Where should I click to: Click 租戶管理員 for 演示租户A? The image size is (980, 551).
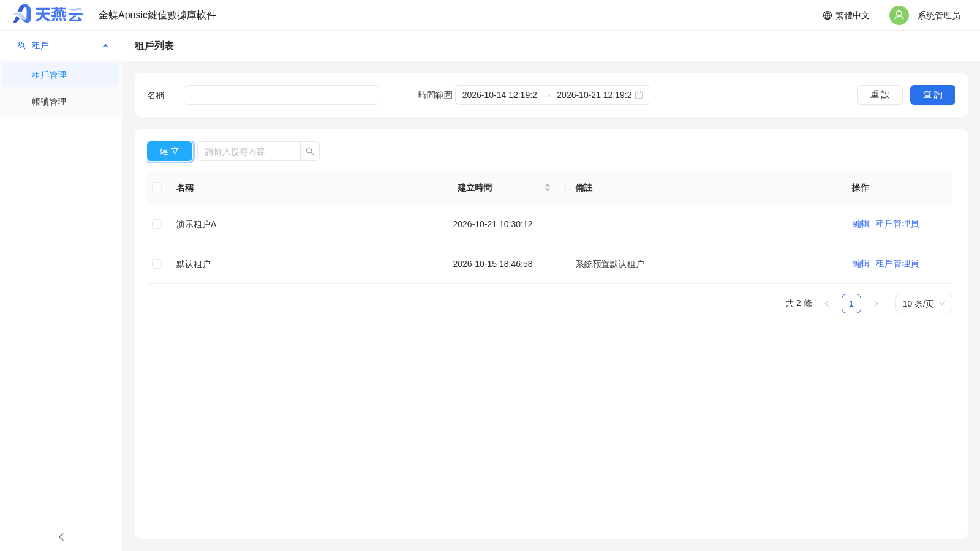(897, 224)
